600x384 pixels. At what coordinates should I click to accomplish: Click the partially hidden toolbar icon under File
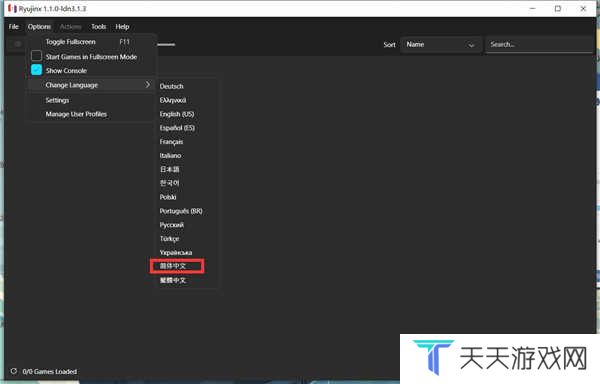(18, 44)
